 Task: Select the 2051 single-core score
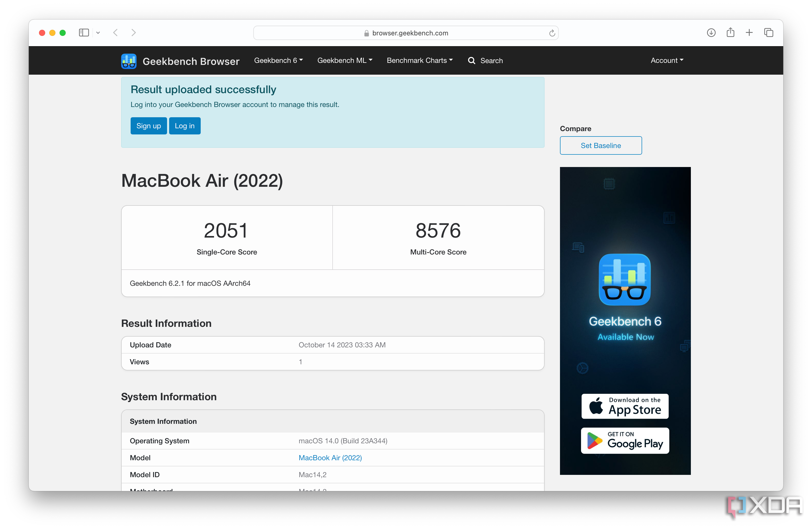click(226, 230)
